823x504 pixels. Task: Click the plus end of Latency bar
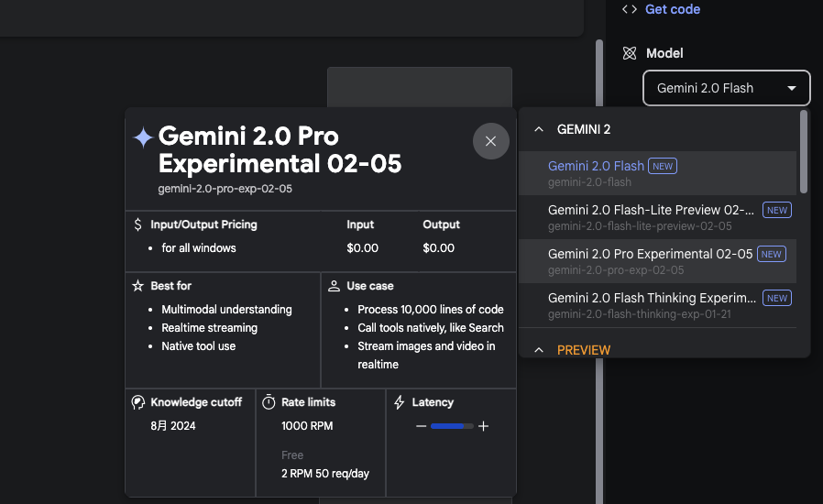483,426
